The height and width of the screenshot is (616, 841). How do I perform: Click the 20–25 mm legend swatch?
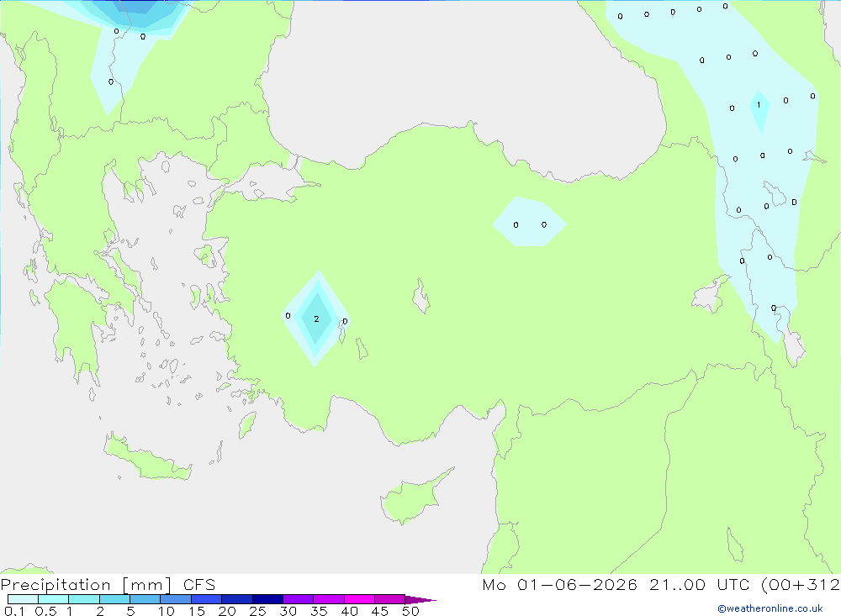237,599
